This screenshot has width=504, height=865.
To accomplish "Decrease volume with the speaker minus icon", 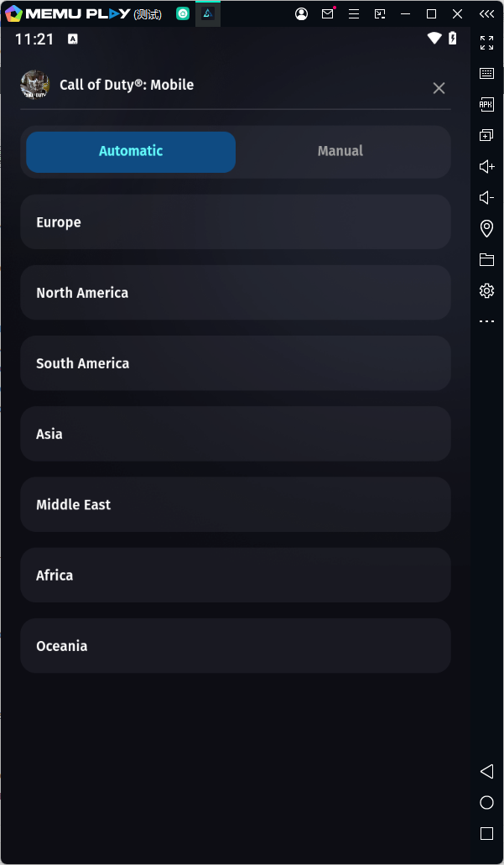I will coord(486,197).
